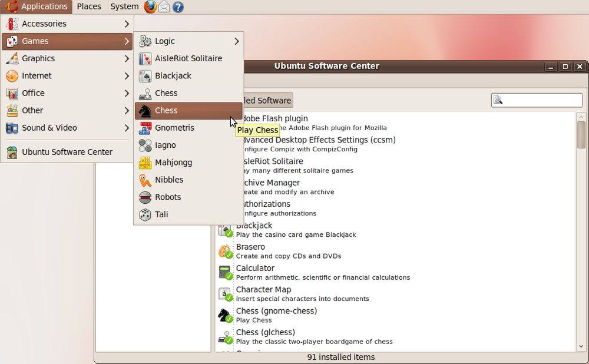Select Calculator list entry

pos(396,272)
